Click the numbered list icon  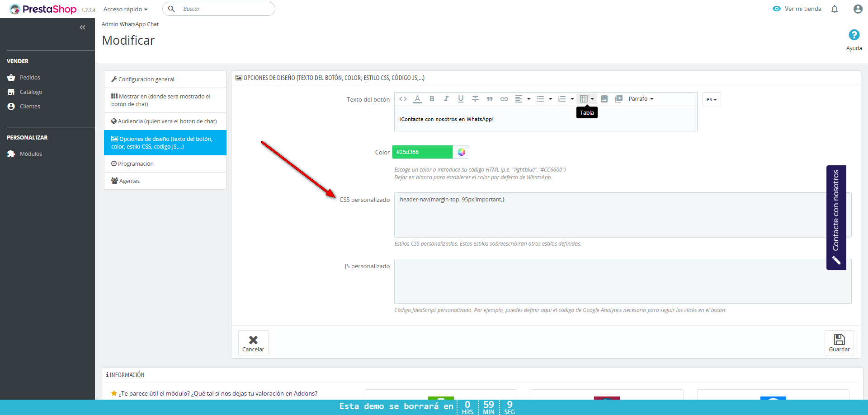point(562,99)
